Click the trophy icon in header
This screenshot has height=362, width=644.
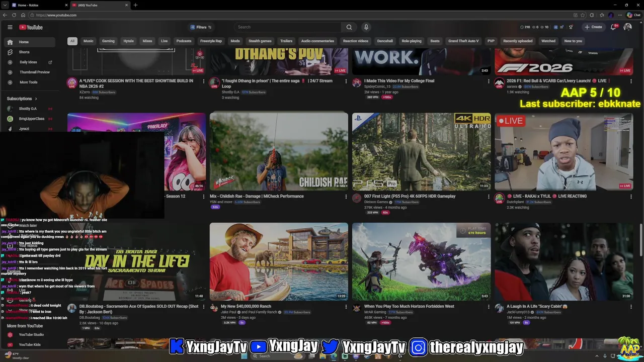click(571, 27)
